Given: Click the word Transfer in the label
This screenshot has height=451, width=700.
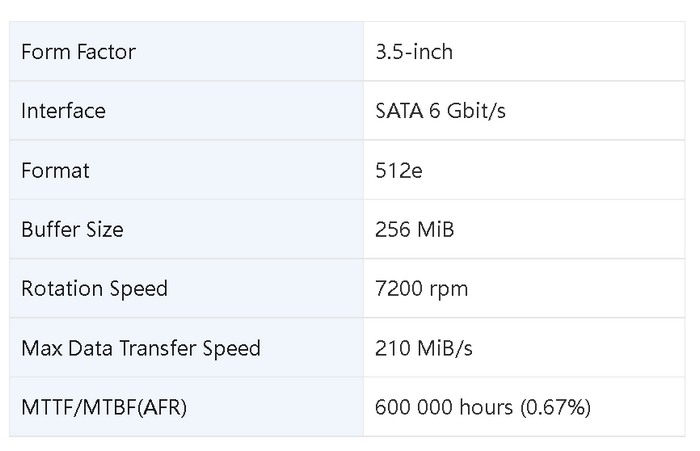Looking at the screenshot, I should click(162, 348).
